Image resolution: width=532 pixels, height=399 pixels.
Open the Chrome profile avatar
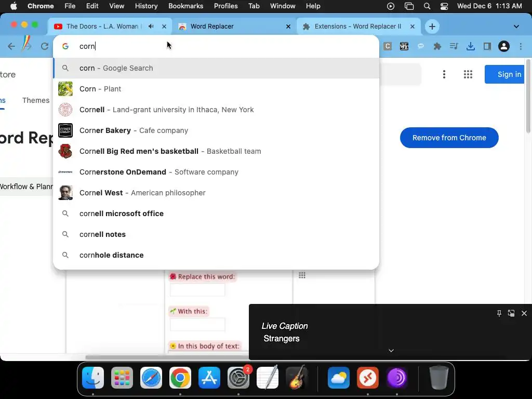click(504, 46)
